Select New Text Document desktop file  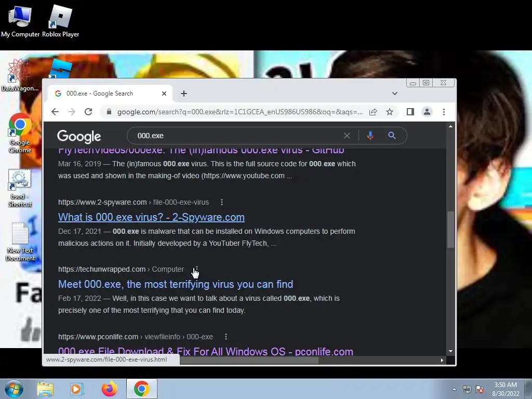[20, 242]
